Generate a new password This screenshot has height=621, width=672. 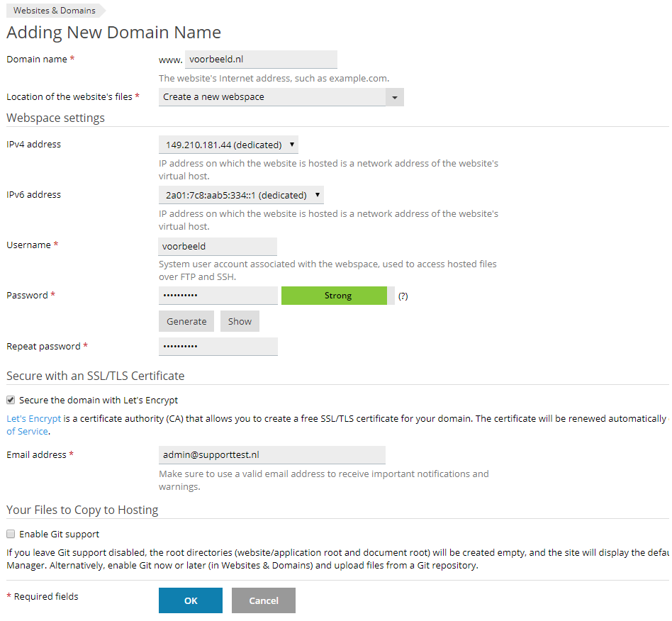click(x=186, y=321)
